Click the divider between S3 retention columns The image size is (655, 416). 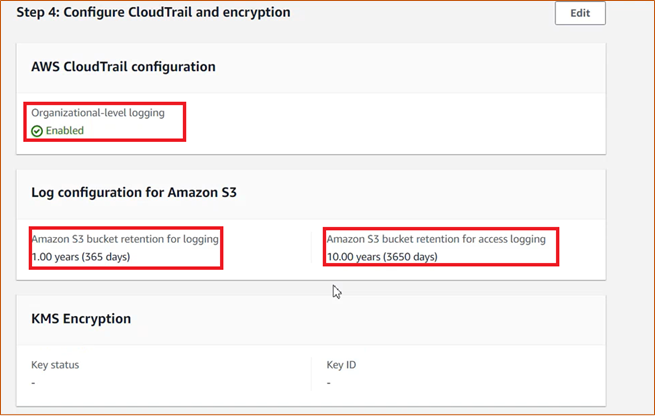tap(312, 247)
